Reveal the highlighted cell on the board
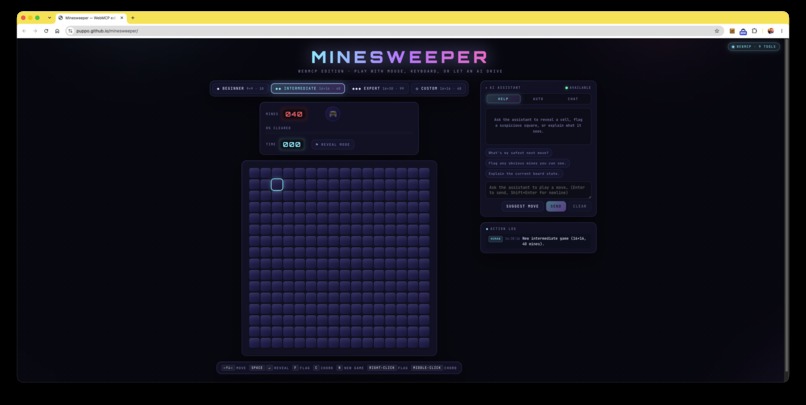 pos(277,185)
